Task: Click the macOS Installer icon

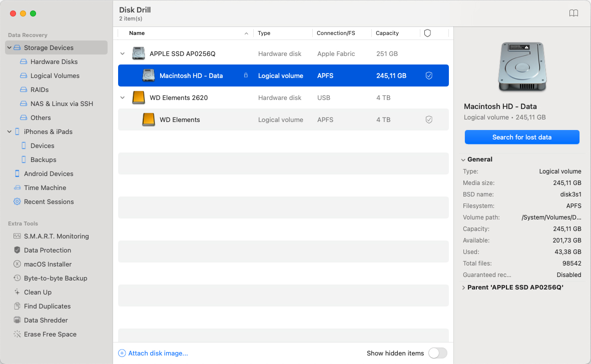Action: 17,264
